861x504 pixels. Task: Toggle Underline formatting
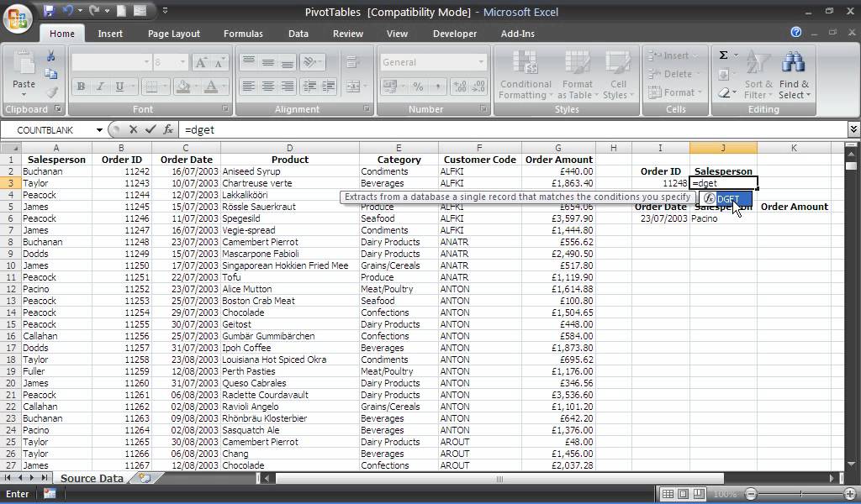pyautogui.click(x=119, y=87)
